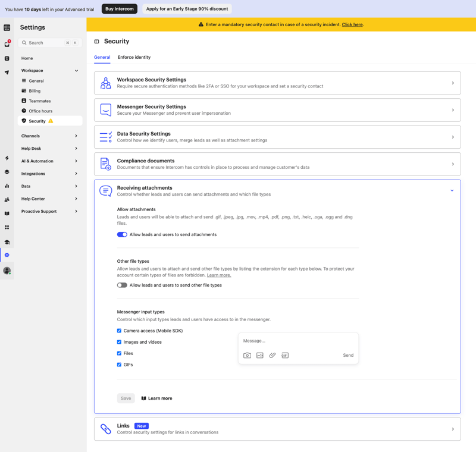Uncheck Camera access (Mobile SDK)
This screenshot has height=452, width=476.
coord(118,331)
